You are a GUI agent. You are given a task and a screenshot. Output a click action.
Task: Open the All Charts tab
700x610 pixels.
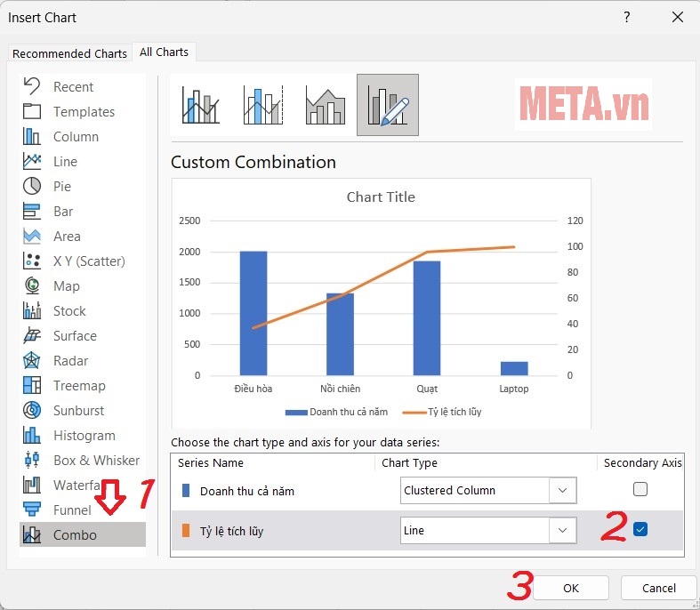coord(164,52)
